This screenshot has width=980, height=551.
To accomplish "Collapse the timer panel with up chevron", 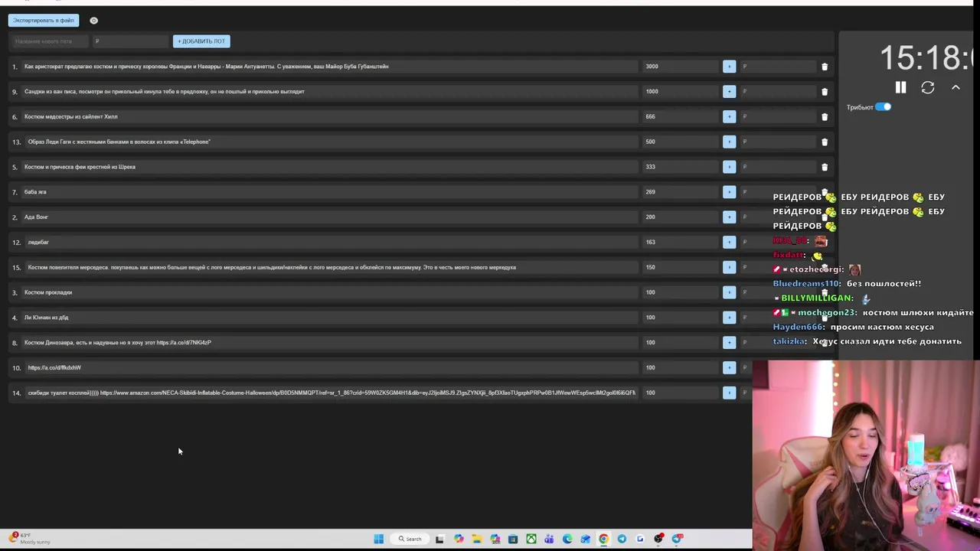I will [955, 88].
